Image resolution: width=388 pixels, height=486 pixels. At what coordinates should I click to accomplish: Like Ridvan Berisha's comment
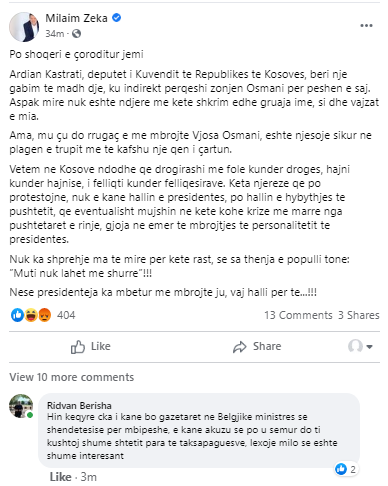click(61, 477)
